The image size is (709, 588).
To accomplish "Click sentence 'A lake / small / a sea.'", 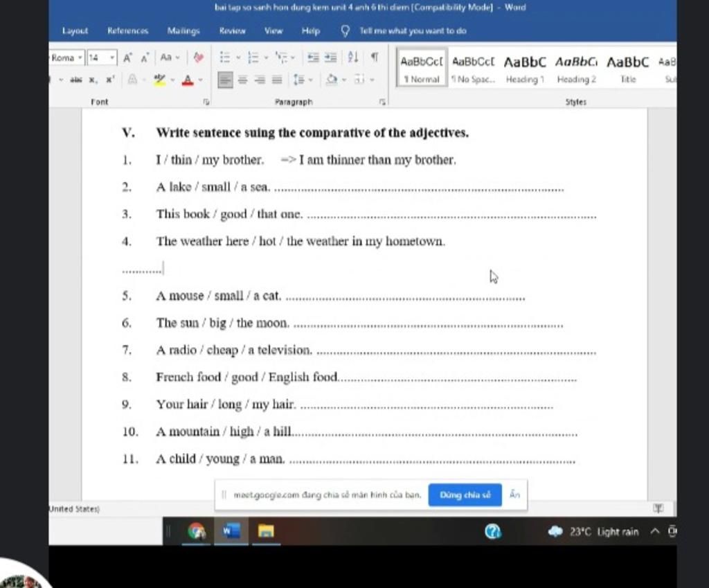I will [x=213, y=187].
